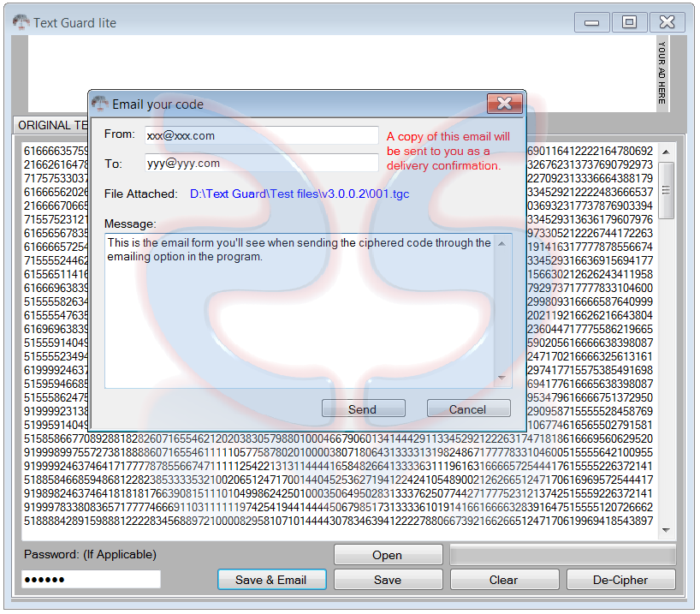Click the Clear button
This screenshot has height=614, width=700.
tap(505, 580)
